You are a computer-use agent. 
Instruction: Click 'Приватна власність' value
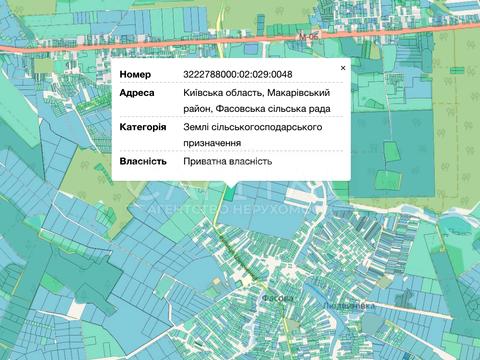228,161
